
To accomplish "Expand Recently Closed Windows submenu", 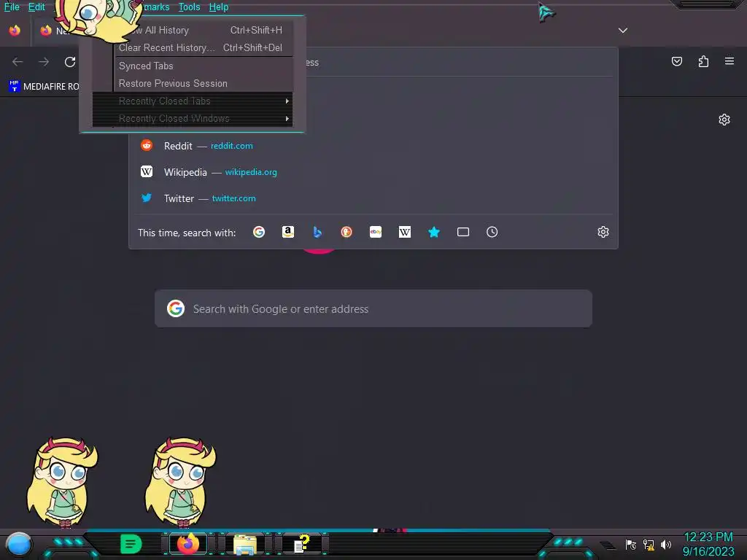I will pos(193,119).
